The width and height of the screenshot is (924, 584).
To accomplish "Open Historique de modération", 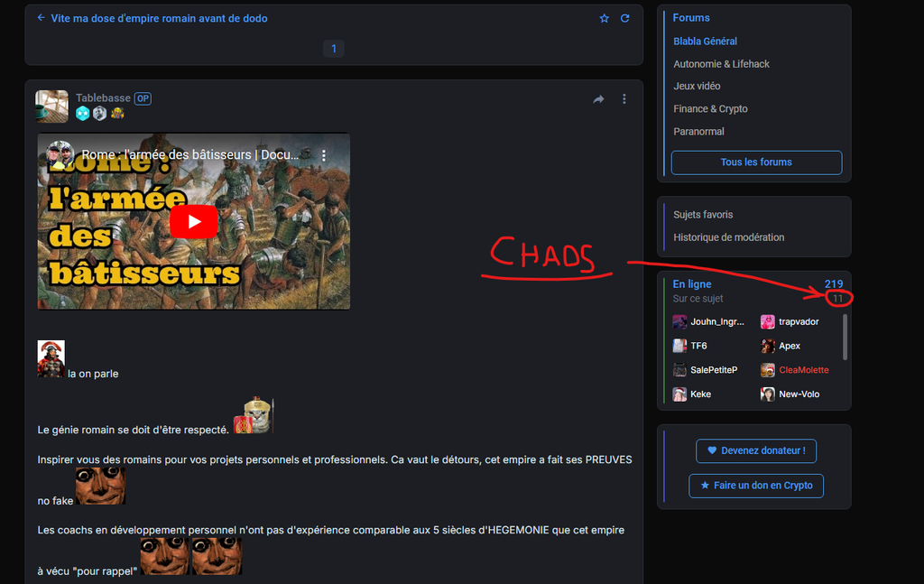I will (729, 236).
